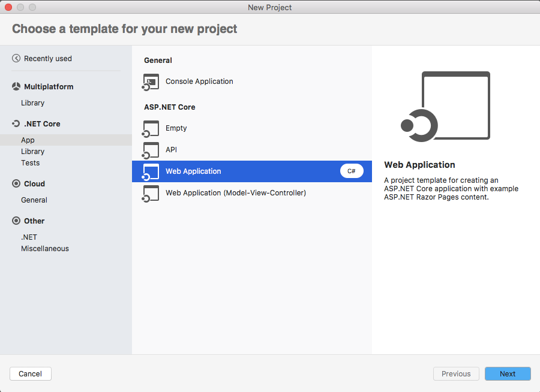Select Miscellaneous under Other
The height and width of the screenshot is (392, 540).
[x=45, y=249]
